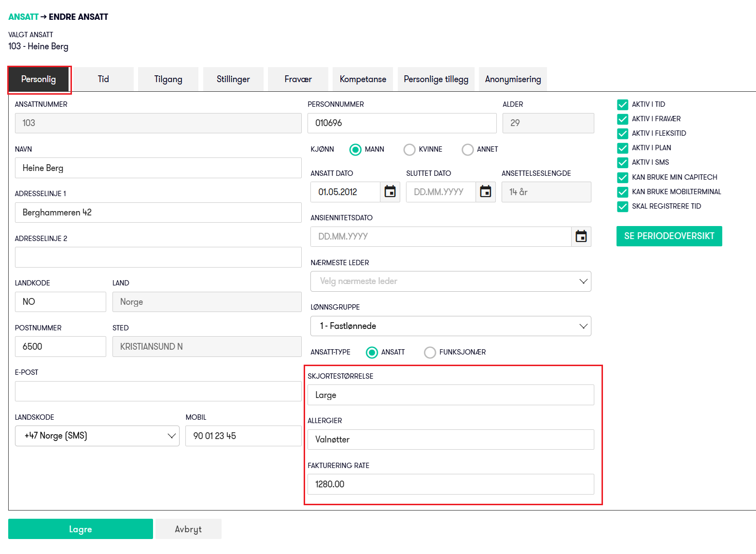Screen dimensions: 756x554
Task: Click the read-only Alder field
Action: point(548,123)
